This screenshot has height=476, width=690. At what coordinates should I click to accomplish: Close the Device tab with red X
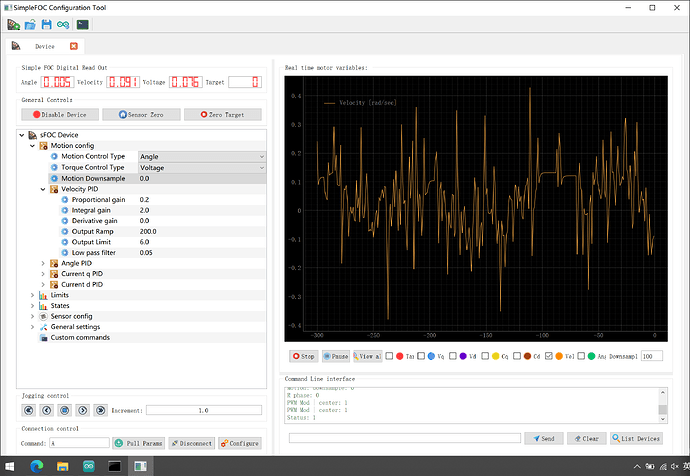coord(73,46)
